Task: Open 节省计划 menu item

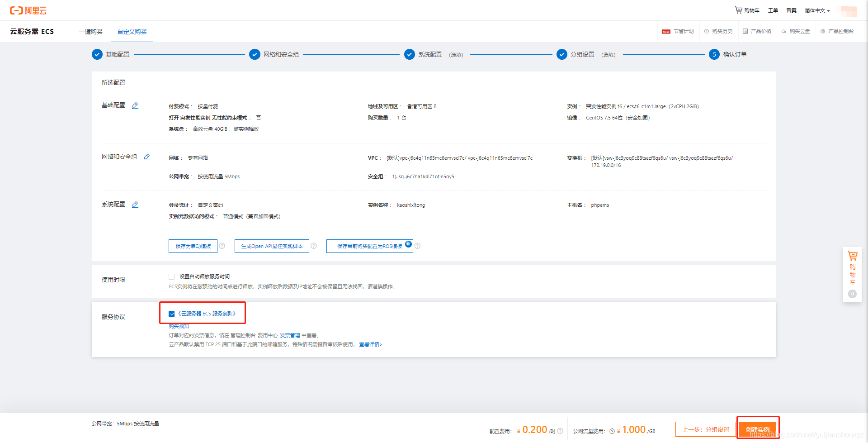Action: [x=678, y=31]
